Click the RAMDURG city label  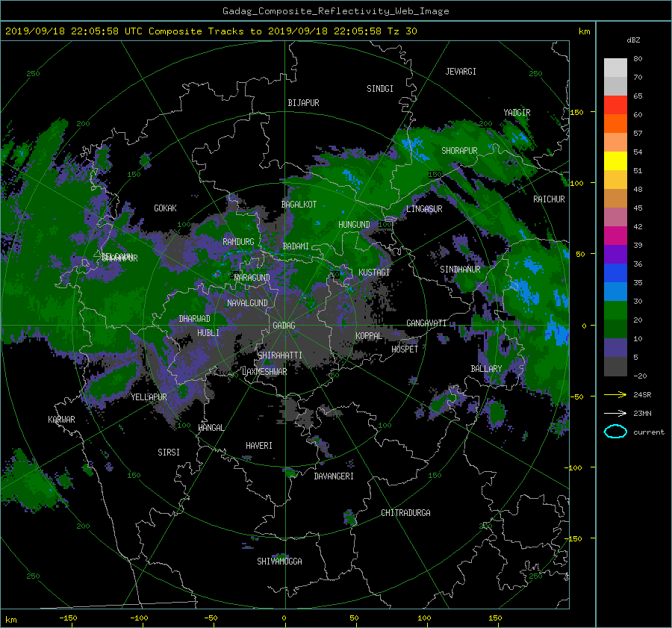(x=238, y=242)
